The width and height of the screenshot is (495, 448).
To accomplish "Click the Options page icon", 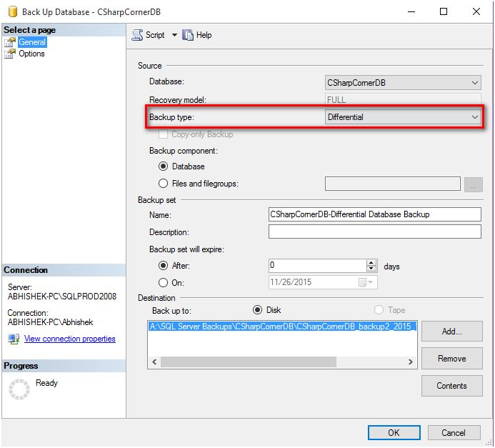I will 10,54.
